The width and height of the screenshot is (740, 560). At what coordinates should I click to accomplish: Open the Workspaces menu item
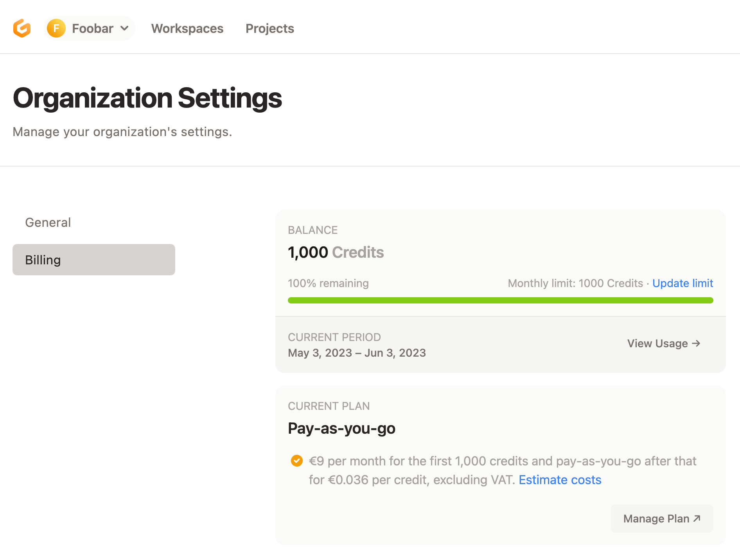point(187,29)
